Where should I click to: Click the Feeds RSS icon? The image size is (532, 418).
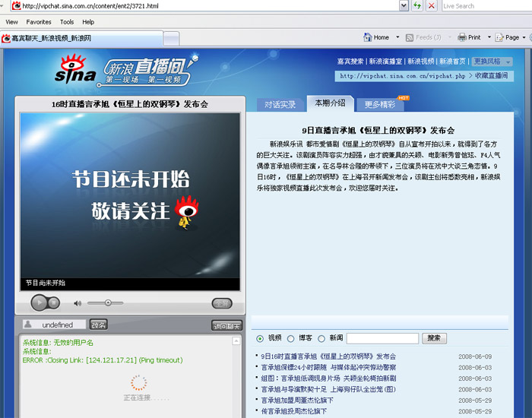(x=410, y=38)
